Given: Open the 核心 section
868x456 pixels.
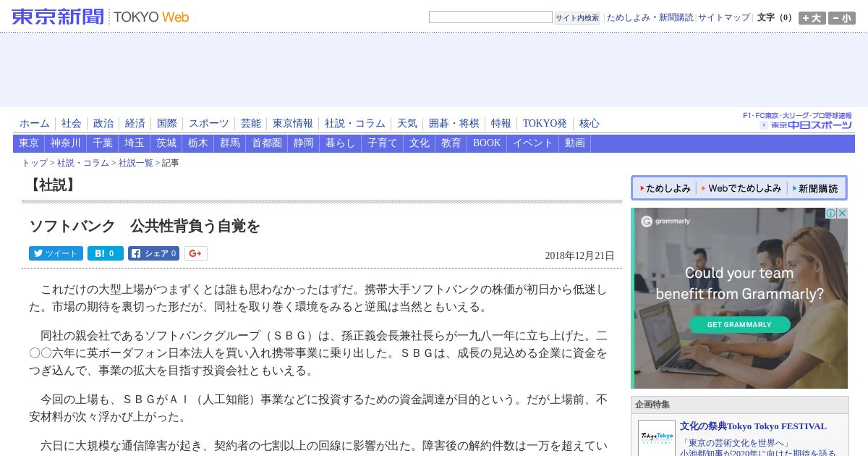Looking at the screenshot, I should [x=590, y=124].
